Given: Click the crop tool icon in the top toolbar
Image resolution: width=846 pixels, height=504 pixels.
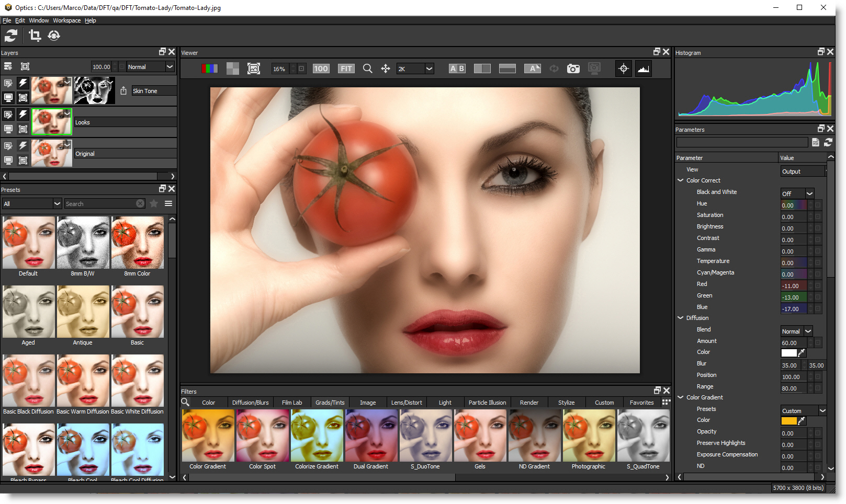Looking at the screenshot, I should (x=35, y=36).
